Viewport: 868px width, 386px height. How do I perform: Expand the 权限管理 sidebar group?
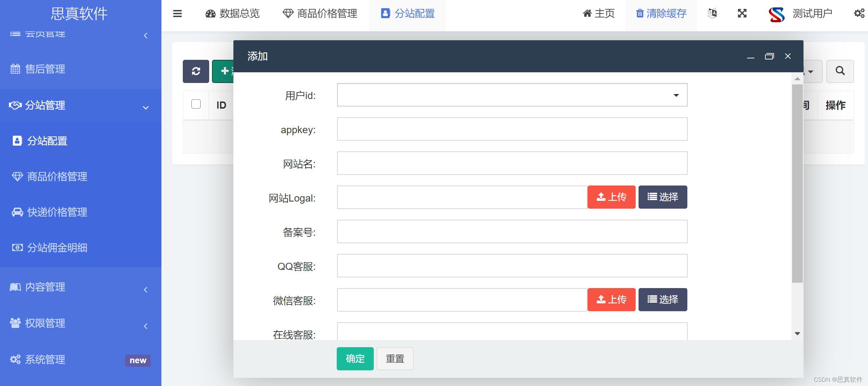pos(81,323)
